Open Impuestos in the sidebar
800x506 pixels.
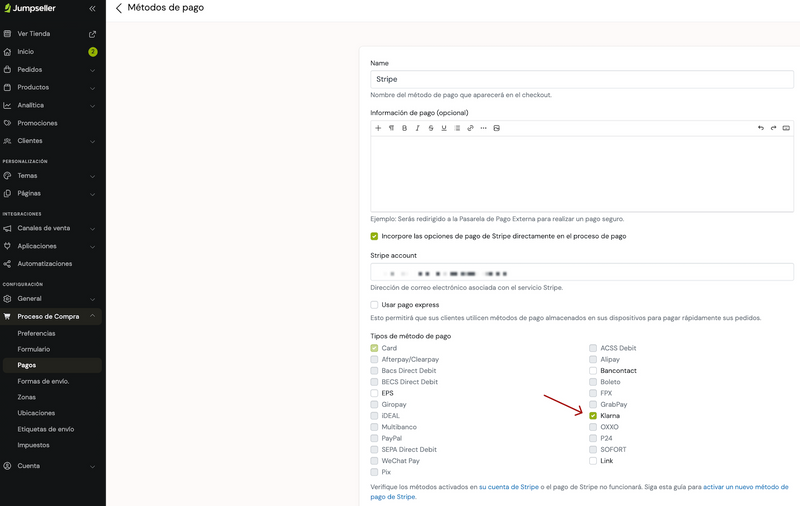[x=33, y=445]
